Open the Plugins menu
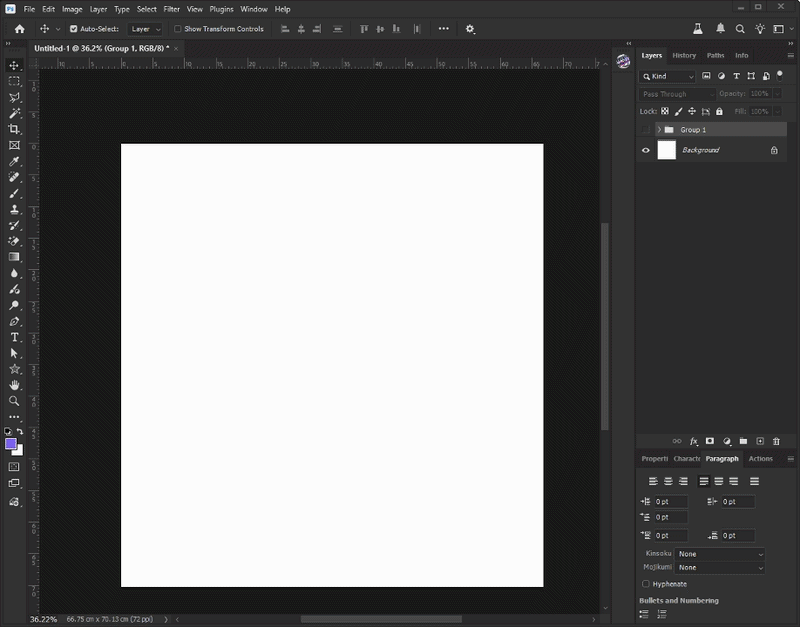The height and width of the screenshot is (627, 800). point(221,9)
